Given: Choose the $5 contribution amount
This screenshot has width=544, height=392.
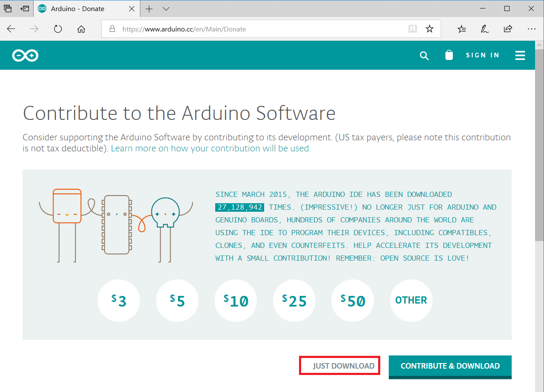Looking at the screenshot, I should tap(177, 301).
